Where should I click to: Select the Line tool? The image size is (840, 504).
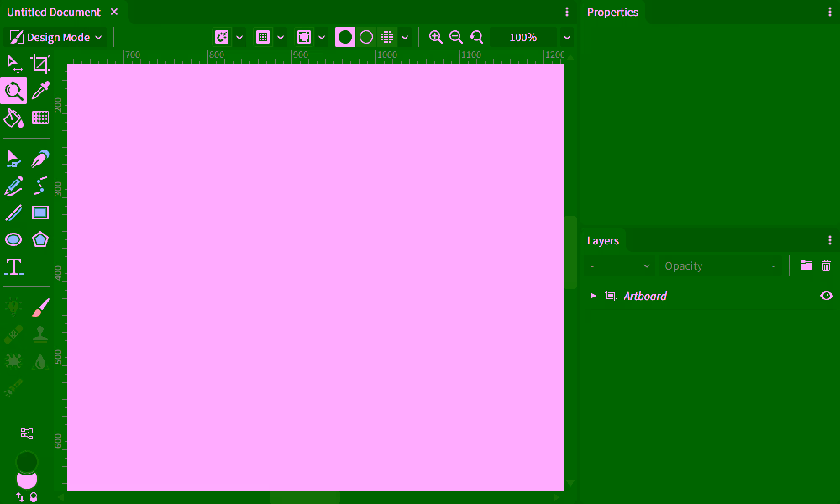[x=13, y=213]
